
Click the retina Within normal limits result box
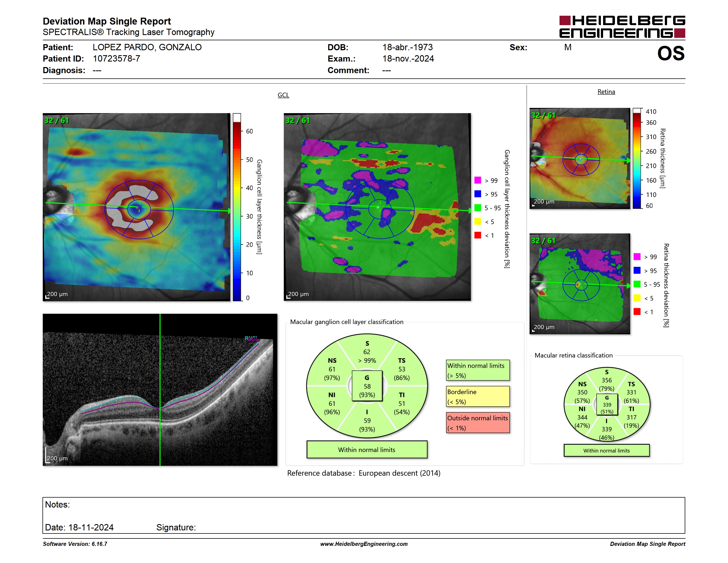[607, 451]
